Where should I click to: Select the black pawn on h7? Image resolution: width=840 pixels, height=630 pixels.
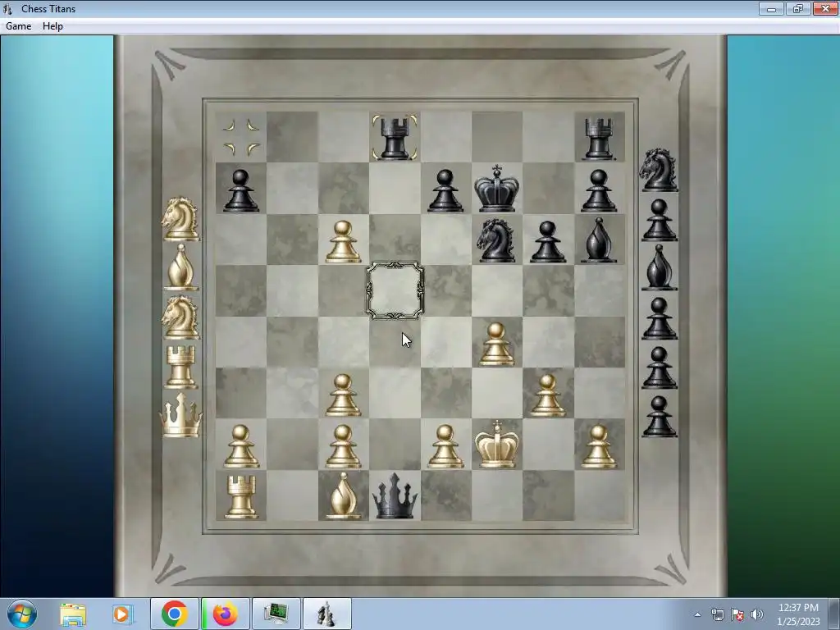[x=599, y=190]
